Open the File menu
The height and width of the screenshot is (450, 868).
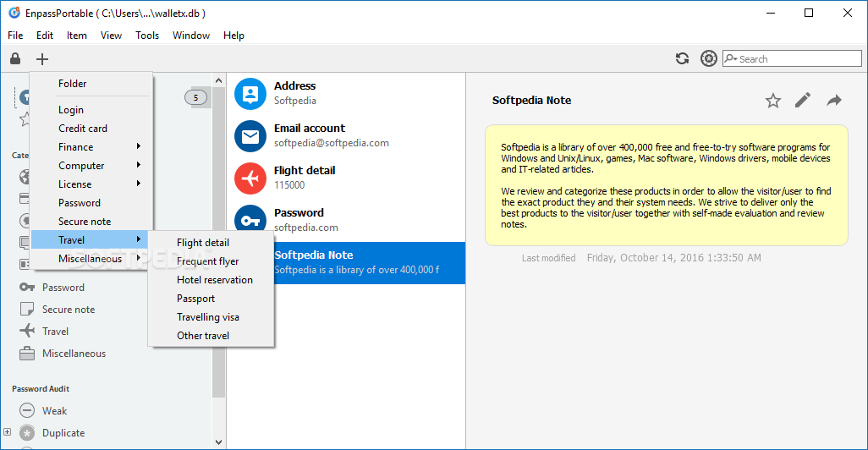(15, 36)
